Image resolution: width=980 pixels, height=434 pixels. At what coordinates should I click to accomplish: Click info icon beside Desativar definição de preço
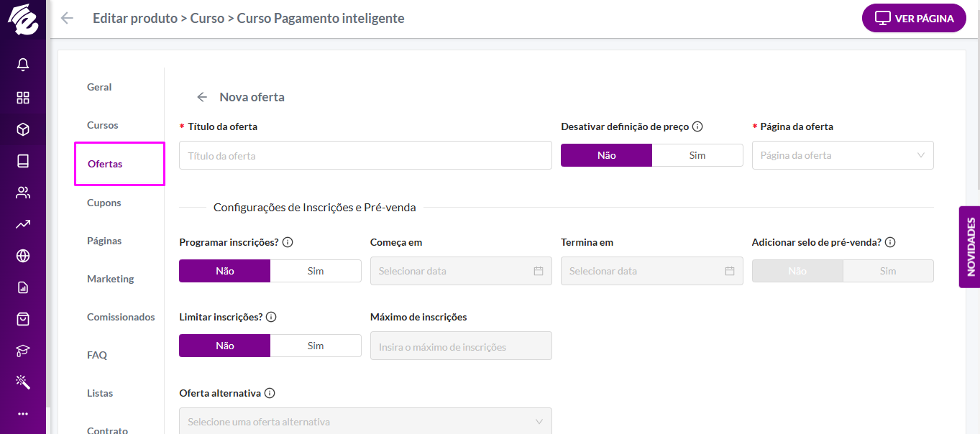[x=697, y=126]
